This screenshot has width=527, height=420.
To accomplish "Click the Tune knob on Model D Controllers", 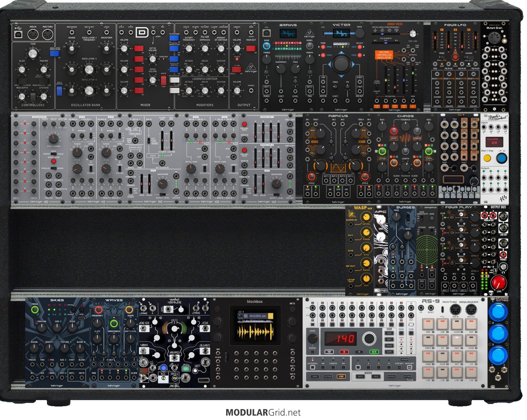I will pos(33,54).
